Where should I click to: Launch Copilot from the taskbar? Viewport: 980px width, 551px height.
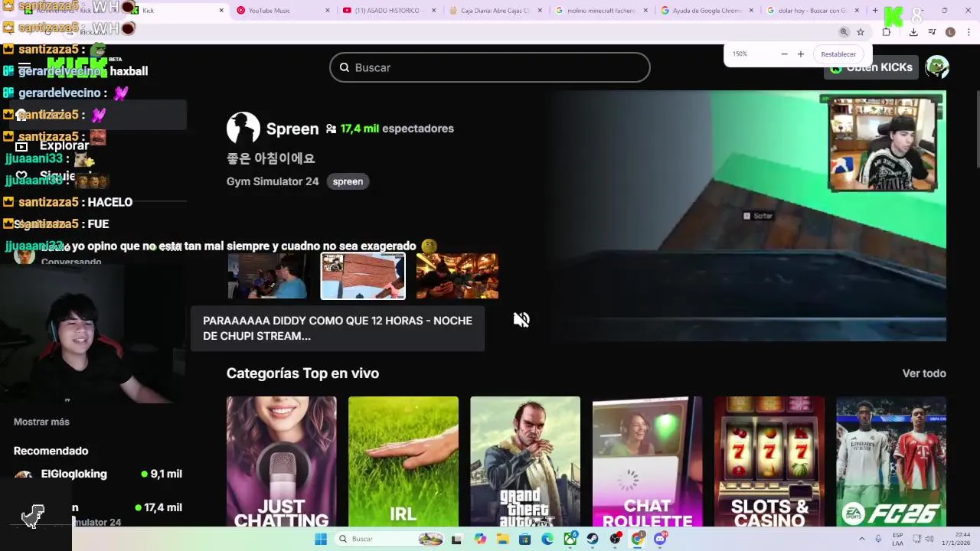(480, 539)
